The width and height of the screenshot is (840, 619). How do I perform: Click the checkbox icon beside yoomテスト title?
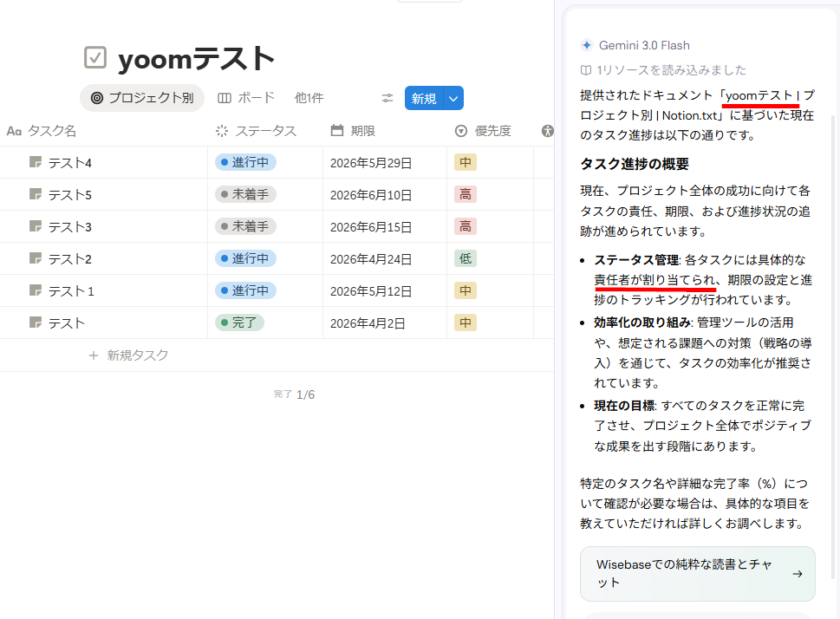95,57
